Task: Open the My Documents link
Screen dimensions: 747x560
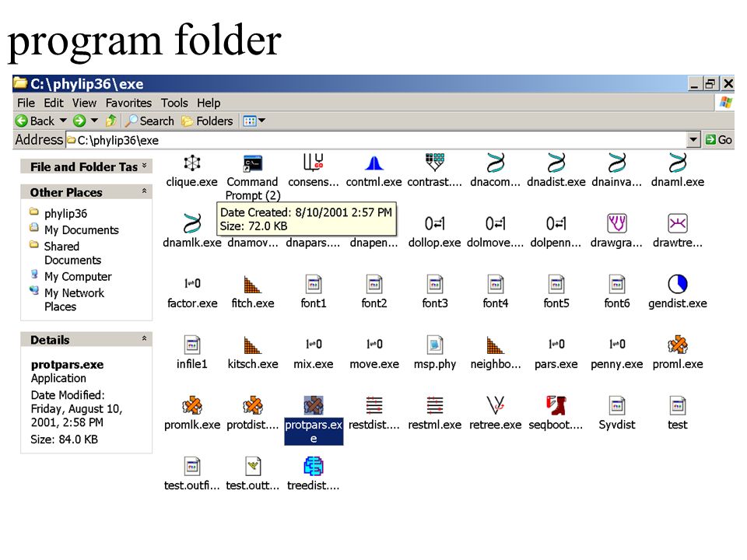Action: click(x=81, y=230)
